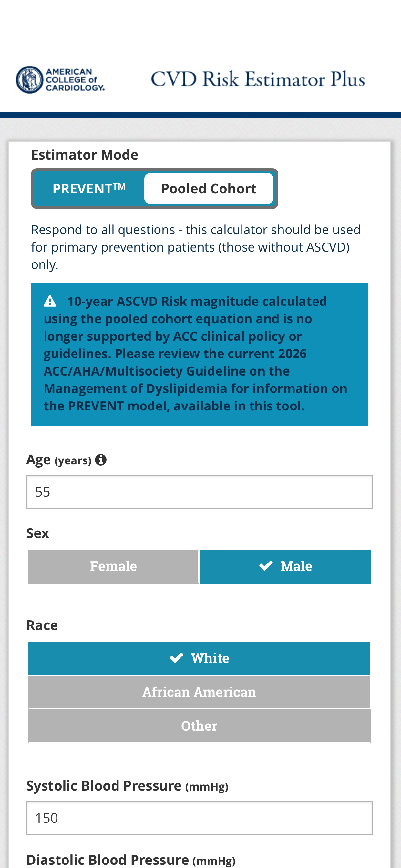Select Other race option

coord(199,726)
